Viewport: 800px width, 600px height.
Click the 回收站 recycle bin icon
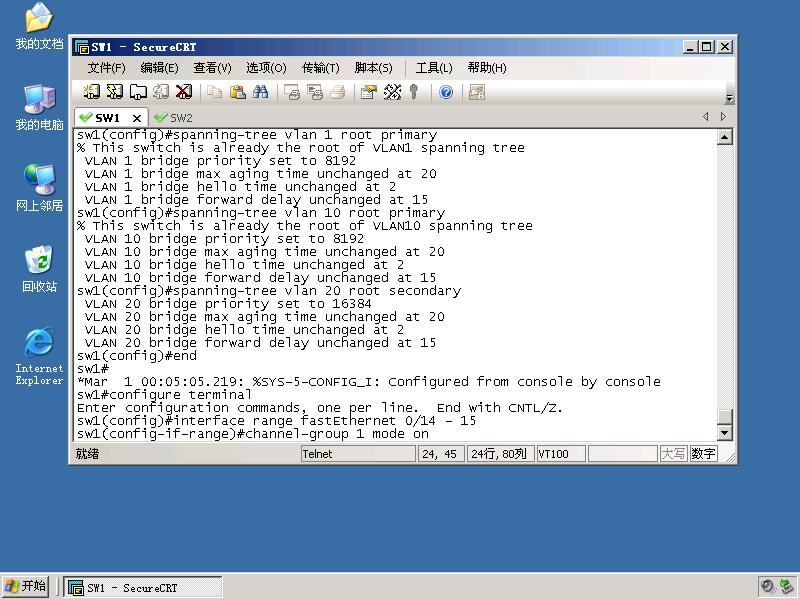(x=39, y=269)
